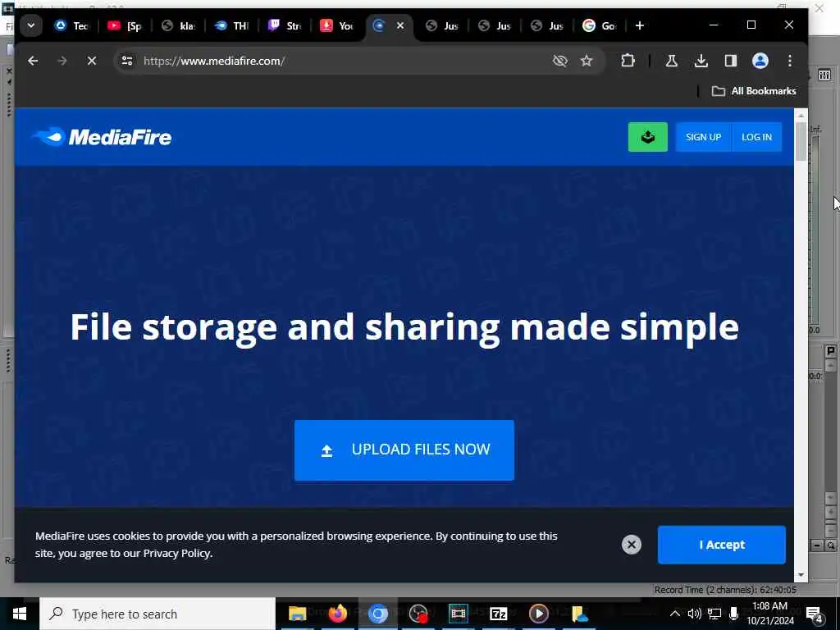Open File Explorer from taskbar
The image size is (840, 630).
[x=297, y=614]
